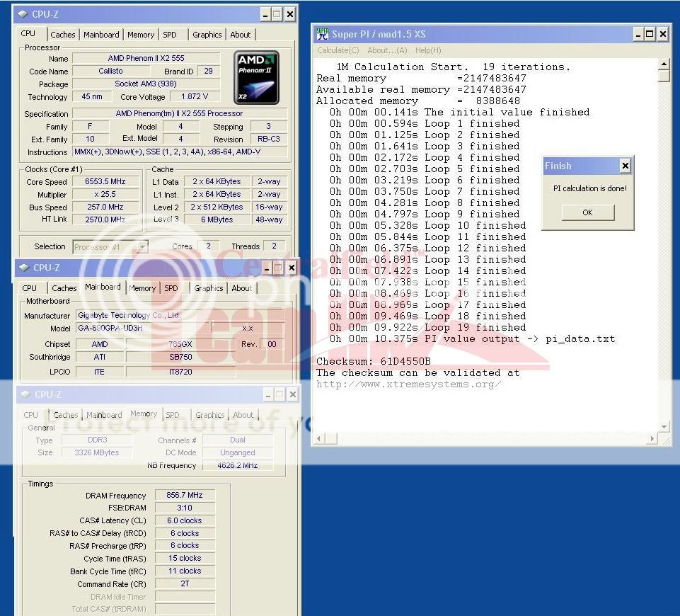Click the Level 3 cache value "6 MBytes"

pos(217,219)
